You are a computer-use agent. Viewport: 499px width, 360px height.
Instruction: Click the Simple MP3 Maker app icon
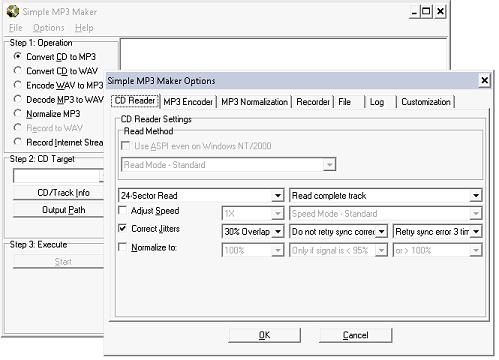point(13,11)
